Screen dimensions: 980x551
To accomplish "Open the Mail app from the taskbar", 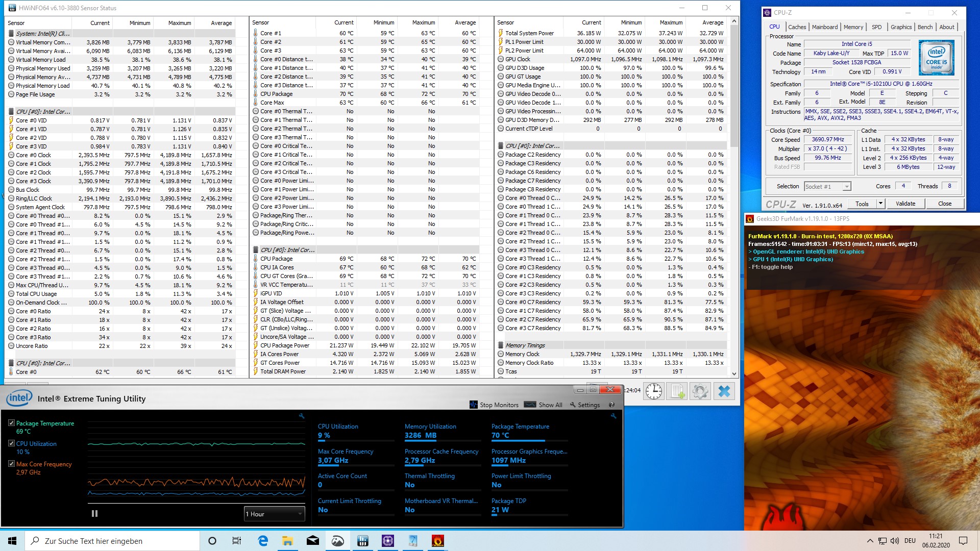I will tap(312, 541).
